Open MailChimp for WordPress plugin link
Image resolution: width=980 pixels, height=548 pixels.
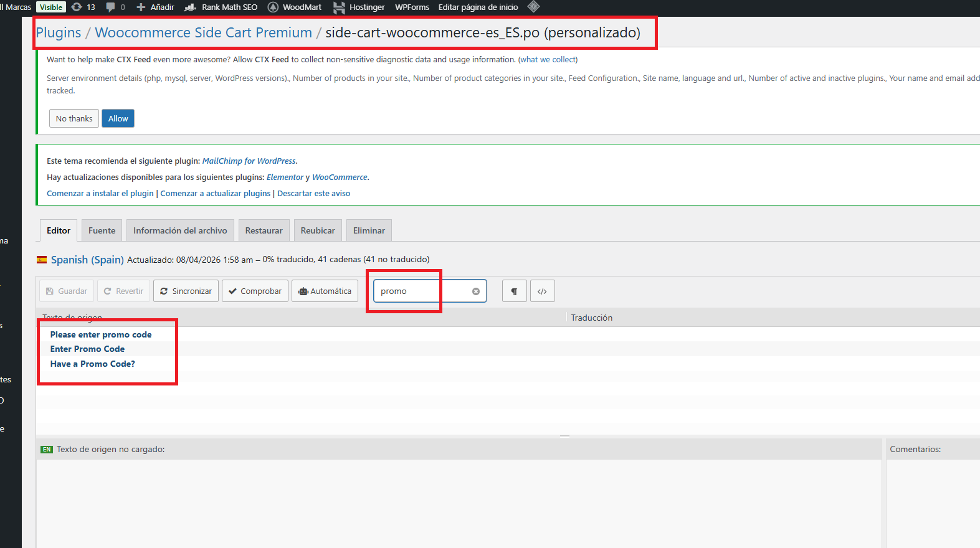[249, 161]
